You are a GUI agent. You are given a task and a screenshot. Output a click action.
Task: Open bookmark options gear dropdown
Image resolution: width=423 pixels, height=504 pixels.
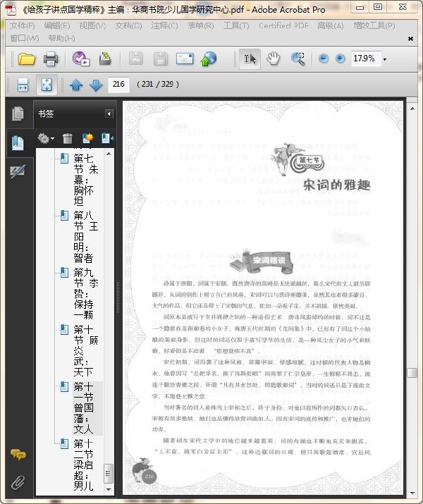(46, 139)
